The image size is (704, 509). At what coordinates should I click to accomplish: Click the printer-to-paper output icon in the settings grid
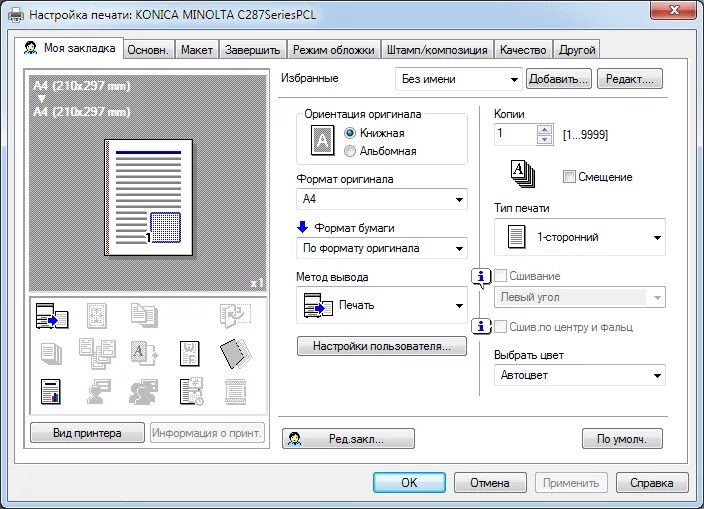[x=52, y=316]
